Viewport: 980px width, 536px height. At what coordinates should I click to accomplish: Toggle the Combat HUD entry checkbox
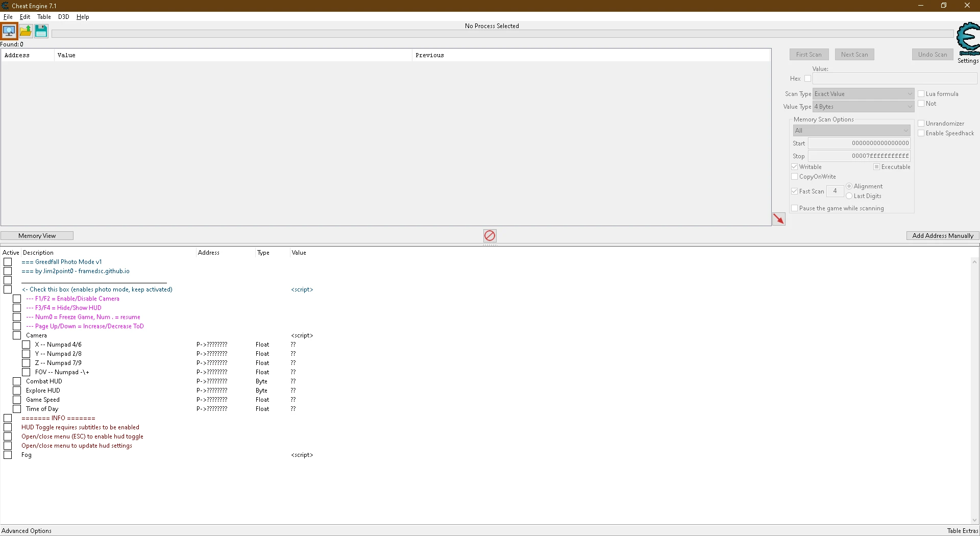click(x=17, y=381)
